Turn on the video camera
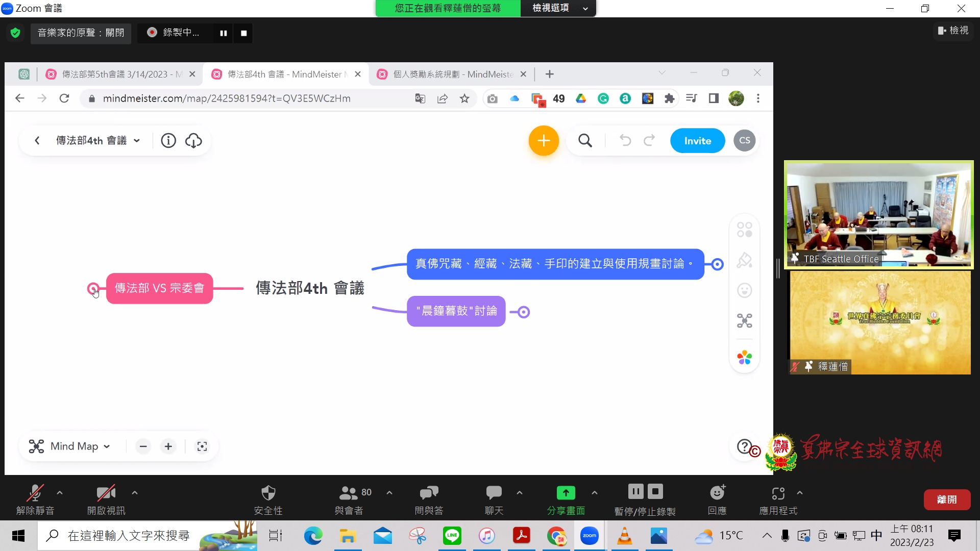This screenshot has width=980, height=551. (x=106, y=493)
